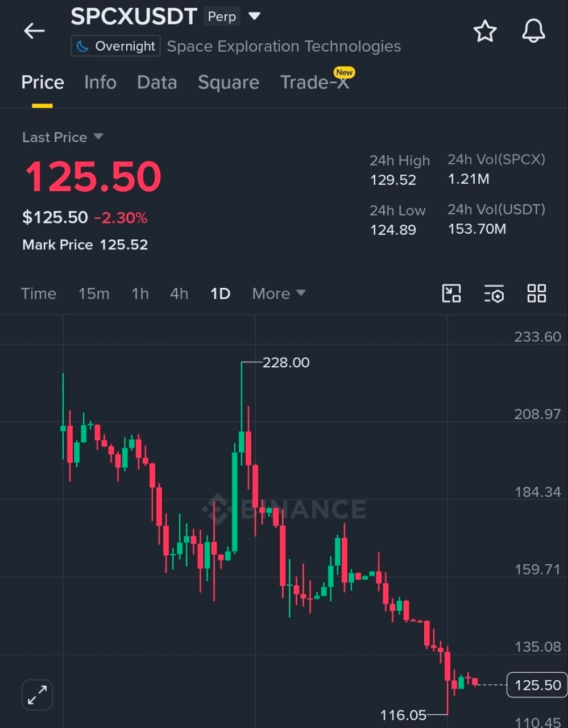
Task: Switch to the Trade-X tab
Action: (x=315, y=82)
